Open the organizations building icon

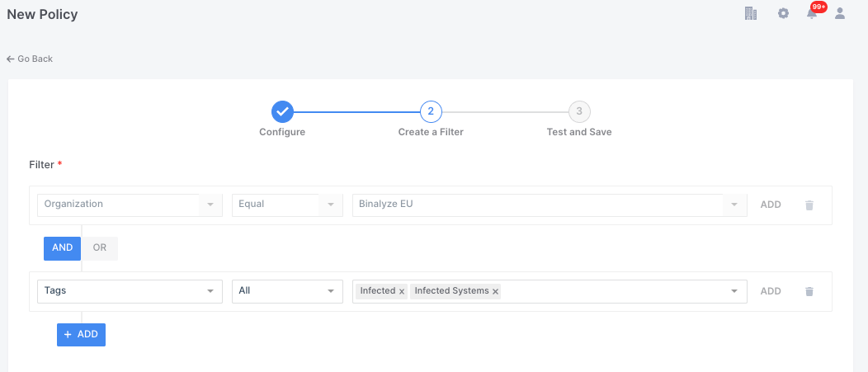tap(750, 13)
